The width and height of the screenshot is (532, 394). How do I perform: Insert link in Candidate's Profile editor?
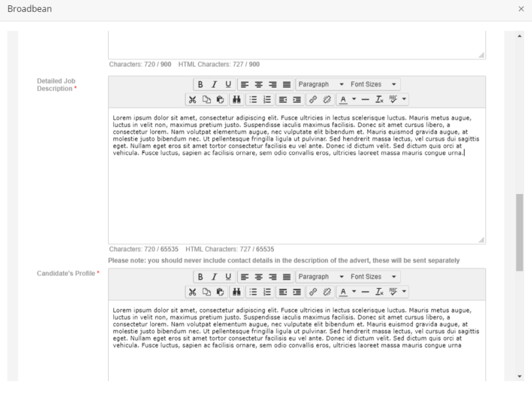point(313,292)
